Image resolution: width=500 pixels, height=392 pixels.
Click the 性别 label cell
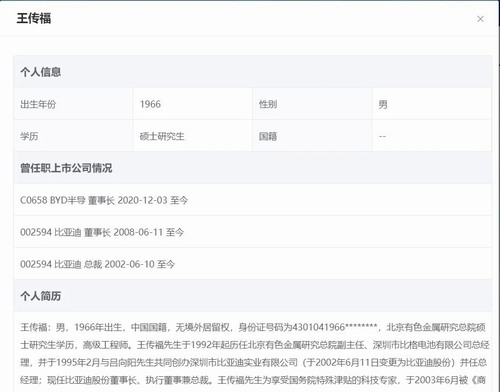point(312,104)
